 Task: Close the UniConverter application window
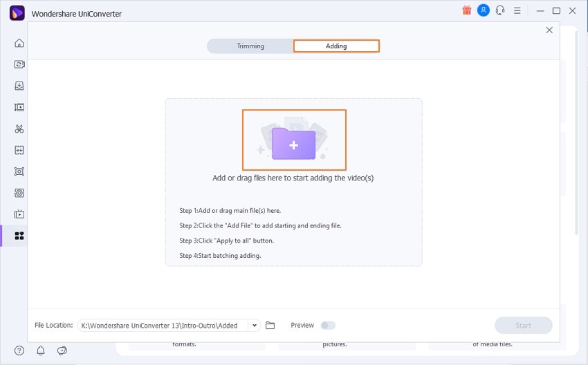pyautogui.click(x=572, y=11)
